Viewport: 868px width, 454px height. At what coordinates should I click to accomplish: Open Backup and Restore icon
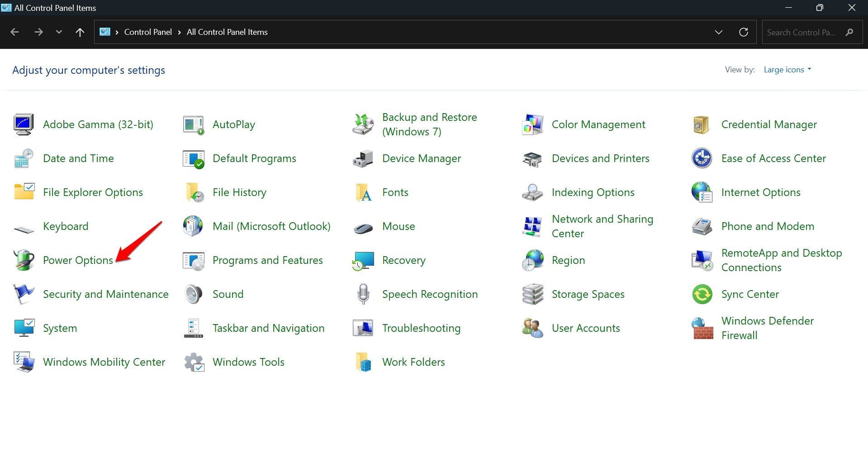coord(363,124)
